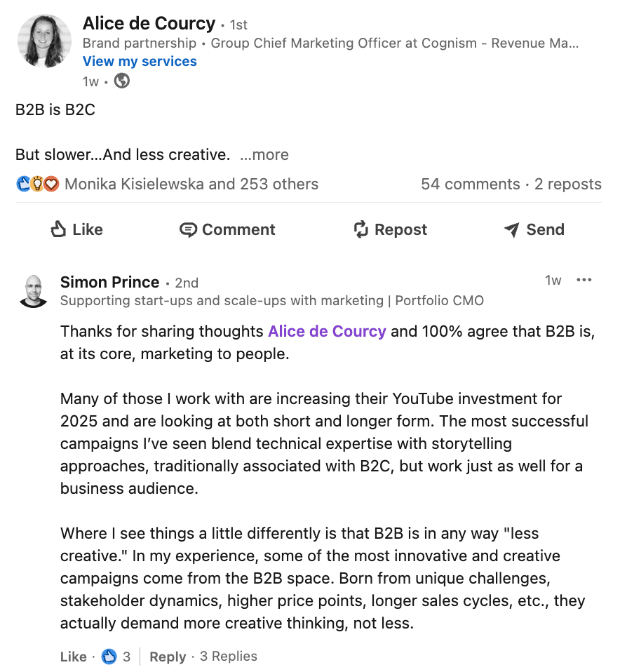View the 2 reposts
This screenshot has width=620, height=672.
568,184
